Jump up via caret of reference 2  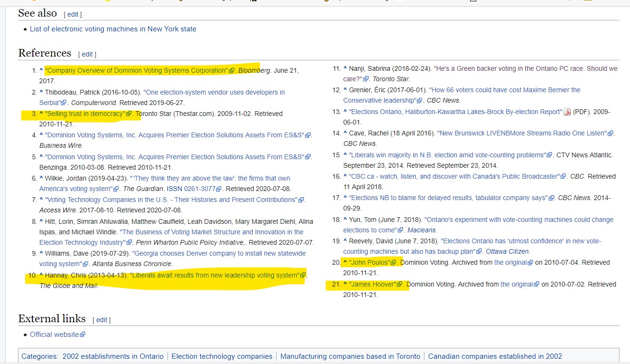pyautogui.click(x=41, y=92)
